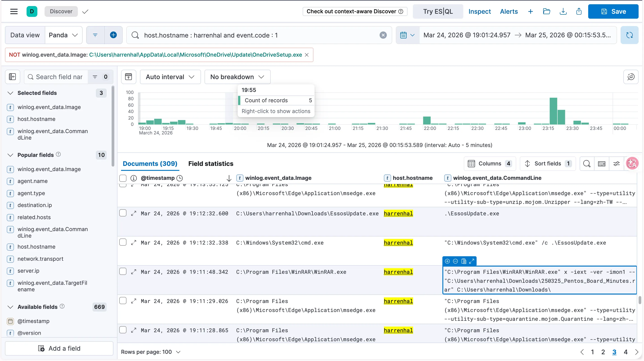
Task: Click the saved-state checkmark beside Discover
Action: [85, 11]
